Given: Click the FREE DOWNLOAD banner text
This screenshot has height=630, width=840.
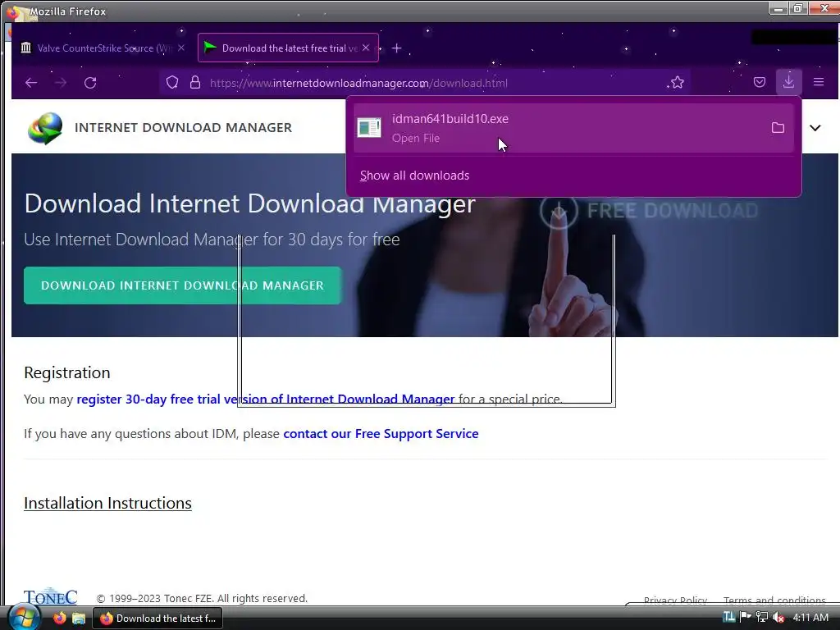Looking at the screenshot, I should pos(673,211).
